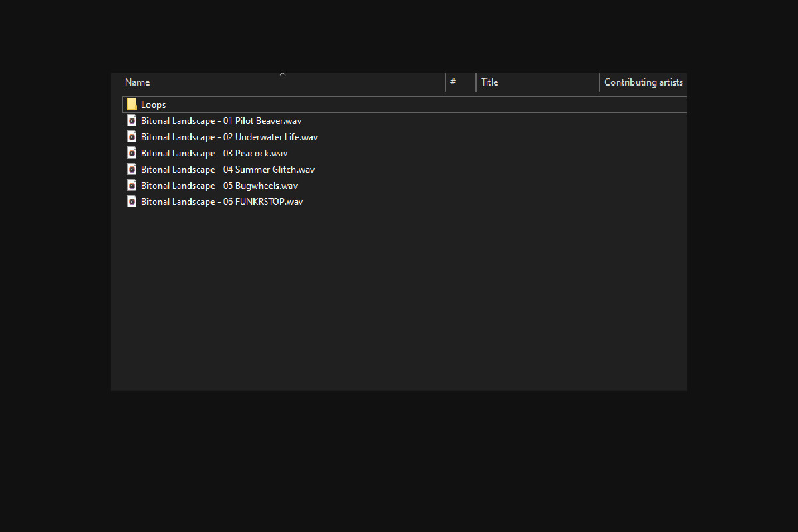The image size is (798, 532).
Task: Click text 'Bitonal Landscape - 04 Summer Glitch.wav'
Action: pos(227,170)
